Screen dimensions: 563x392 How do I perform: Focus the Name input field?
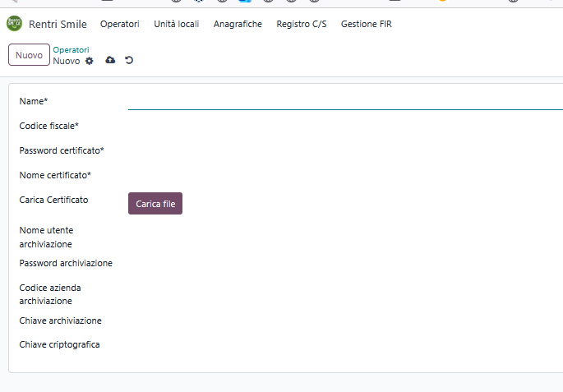(x=345, y=102)
